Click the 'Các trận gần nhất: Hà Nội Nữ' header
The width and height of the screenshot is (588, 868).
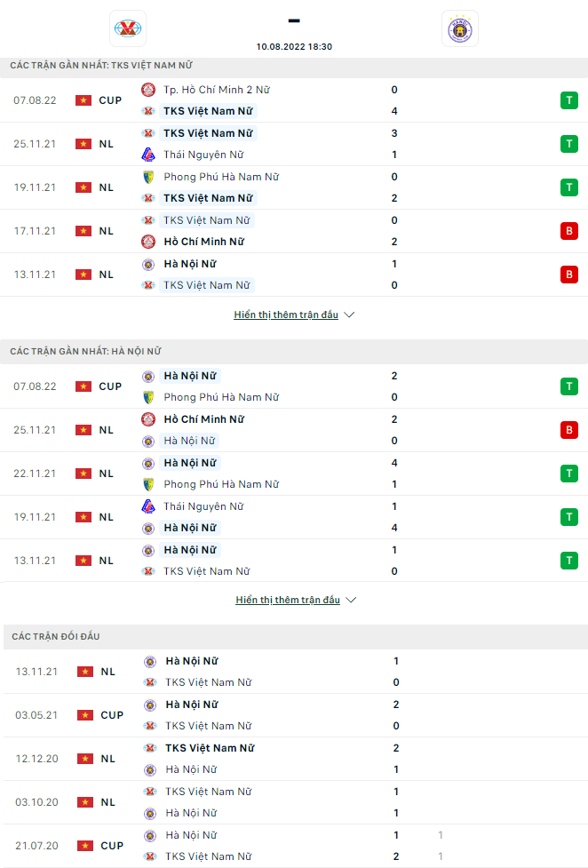[85, 352]
